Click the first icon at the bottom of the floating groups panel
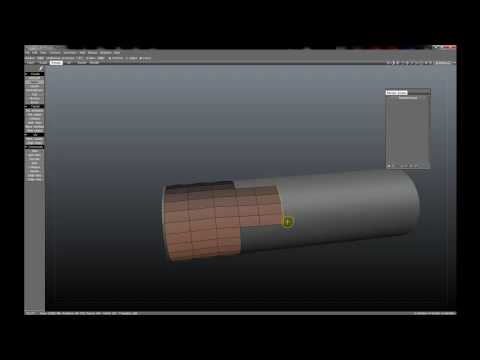This screenshot has width=480, height=360. pyautogui.click(x=389, y=166)
